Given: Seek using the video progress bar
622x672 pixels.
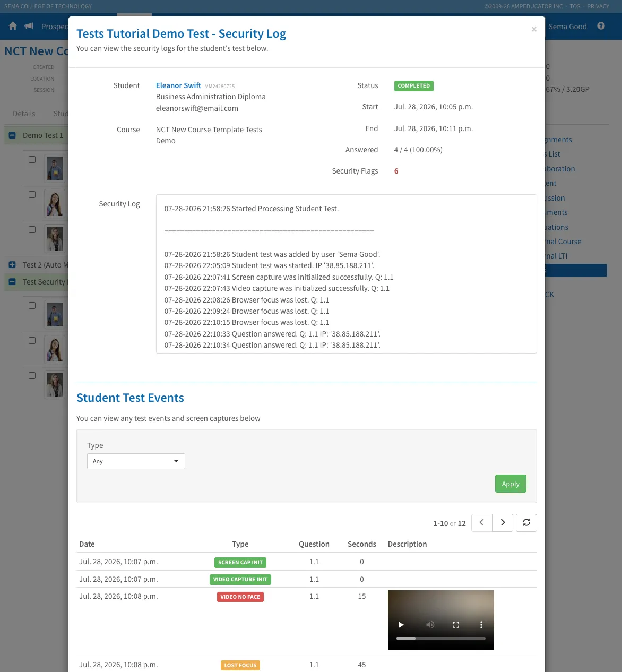Looking at the screenshot, I should tap(441, 639).
